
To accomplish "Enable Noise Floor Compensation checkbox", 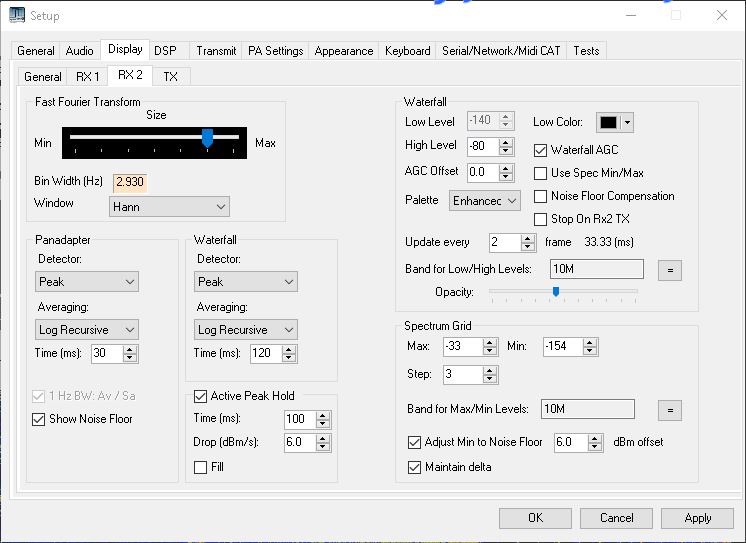I will (541, 196).
